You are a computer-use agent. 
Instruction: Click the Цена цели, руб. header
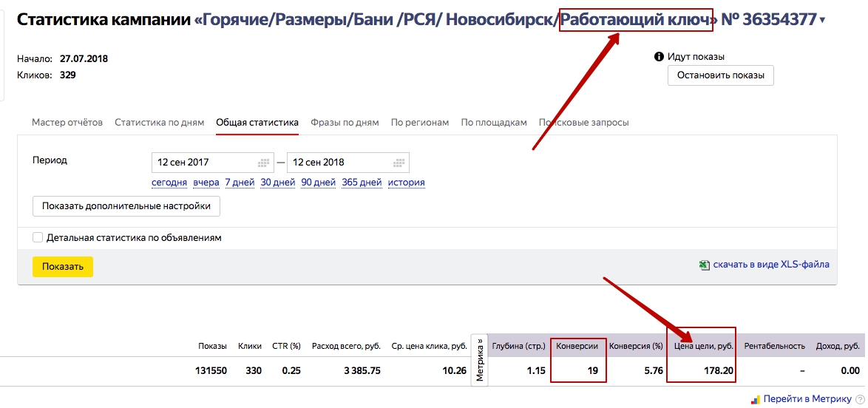pyautogui.click(x=704, y=346)
